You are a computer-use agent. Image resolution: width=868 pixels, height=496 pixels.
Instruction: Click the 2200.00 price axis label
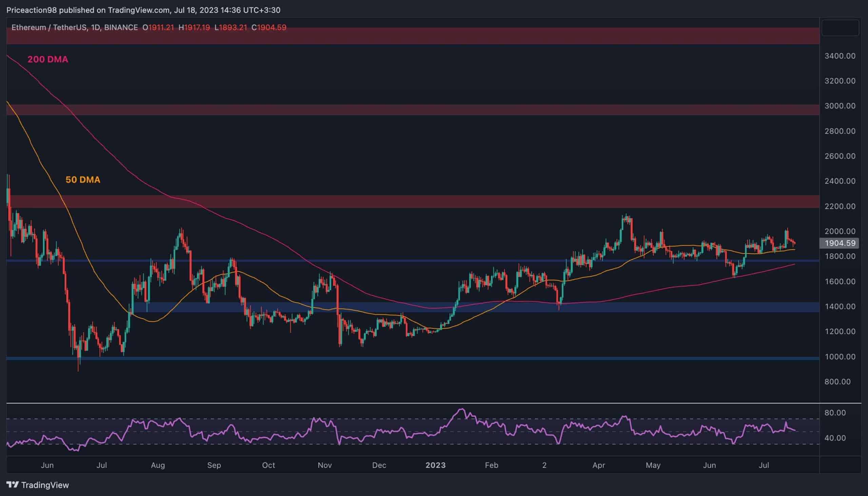840,206
